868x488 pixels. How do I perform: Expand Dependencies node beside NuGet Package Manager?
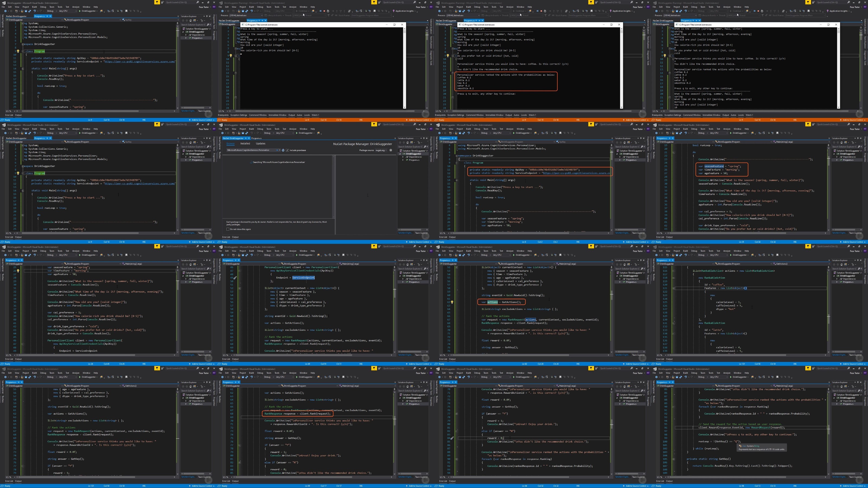(403, 157)
